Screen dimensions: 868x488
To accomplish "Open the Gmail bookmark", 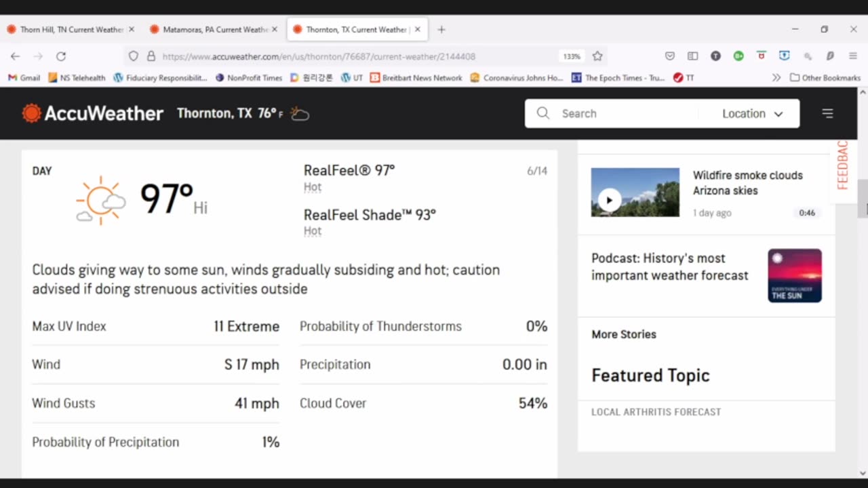I will click(x=24, y=78).
